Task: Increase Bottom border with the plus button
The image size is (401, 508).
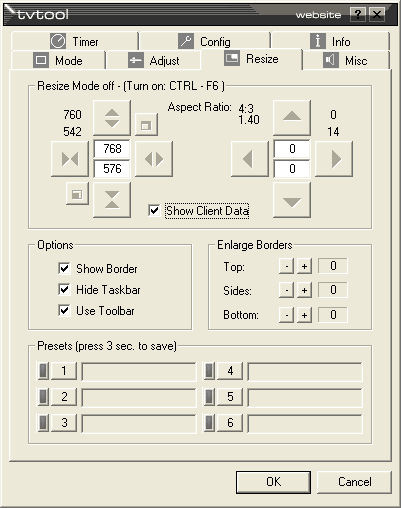Action: [x=304, y=315]
